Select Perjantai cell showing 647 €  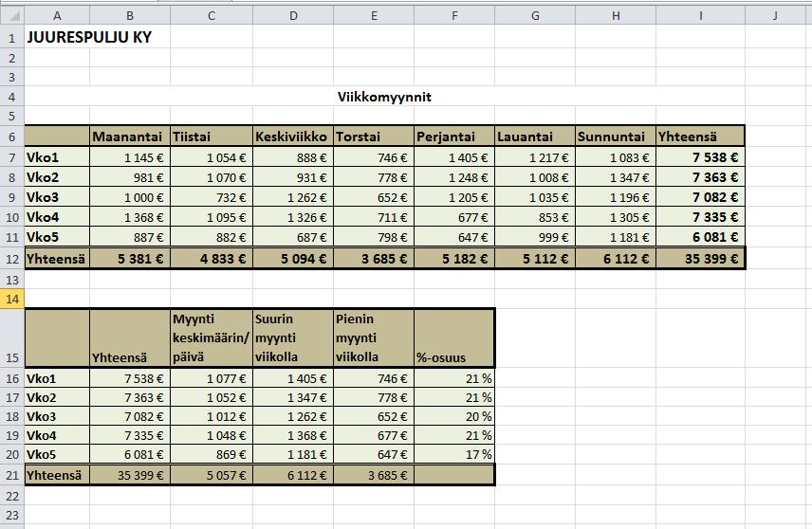454,237
